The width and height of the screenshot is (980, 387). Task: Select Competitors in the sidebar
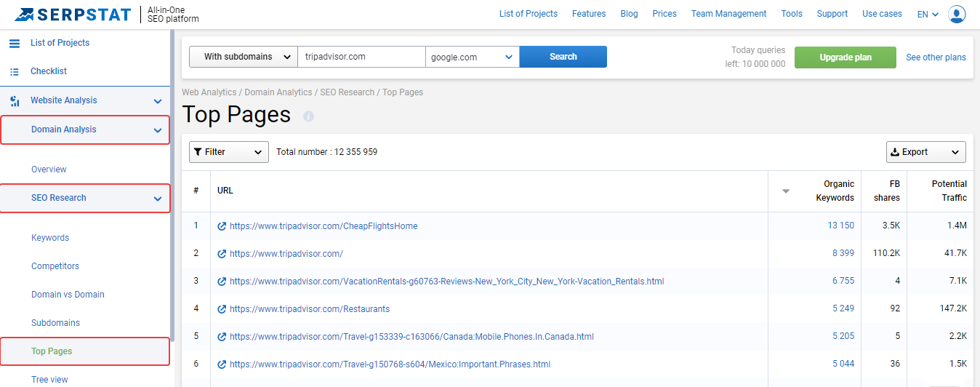click(55, 266)
